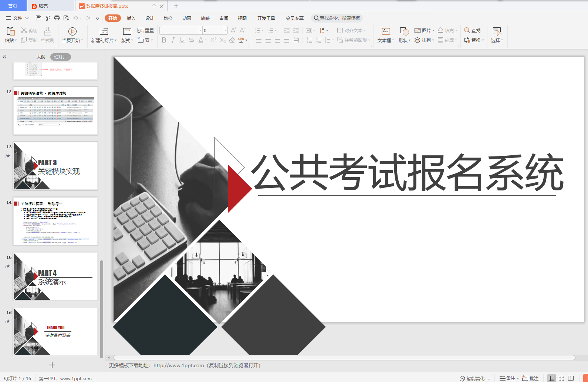Open the Review (审阅) ribbon tab
The width and height of the screenshot is (588, 382).
(224, 18)
